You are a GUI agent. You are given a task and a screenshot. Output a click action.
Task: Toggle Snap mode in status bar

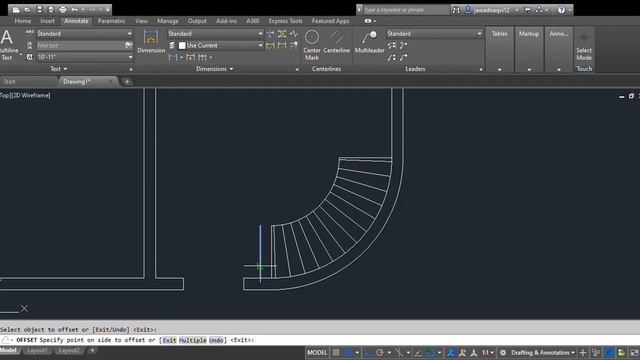pyautogui.click(x=348, y=353)
